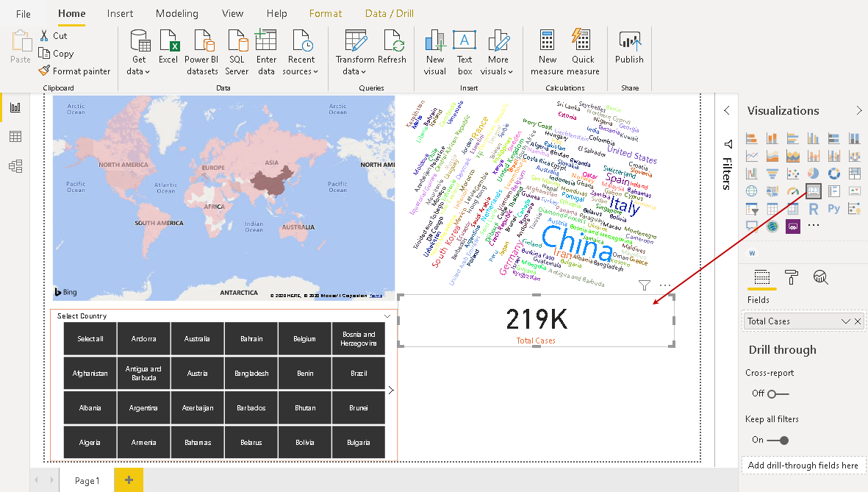Remove Total Cases field with X
Image resolution: width=868 pixels, height=492 pixels.
pos(858,321)
